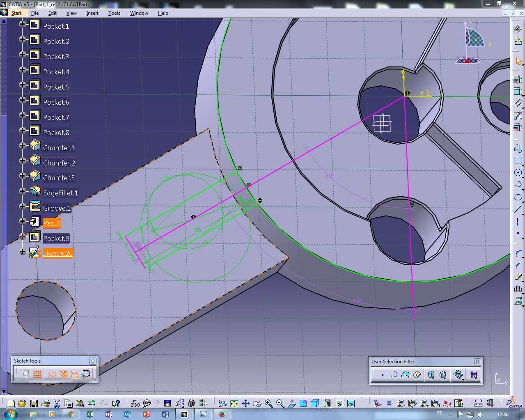Click the Measure Between icon
Screen dimensions: 525x420
click(478, 404)
